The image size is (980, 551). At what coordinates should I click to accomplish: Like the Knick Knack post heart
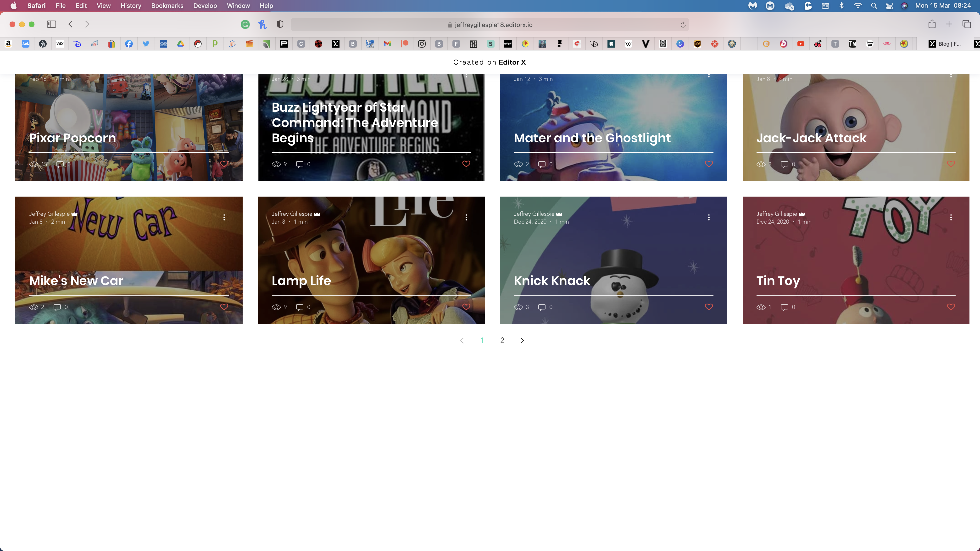click(709, 307)
